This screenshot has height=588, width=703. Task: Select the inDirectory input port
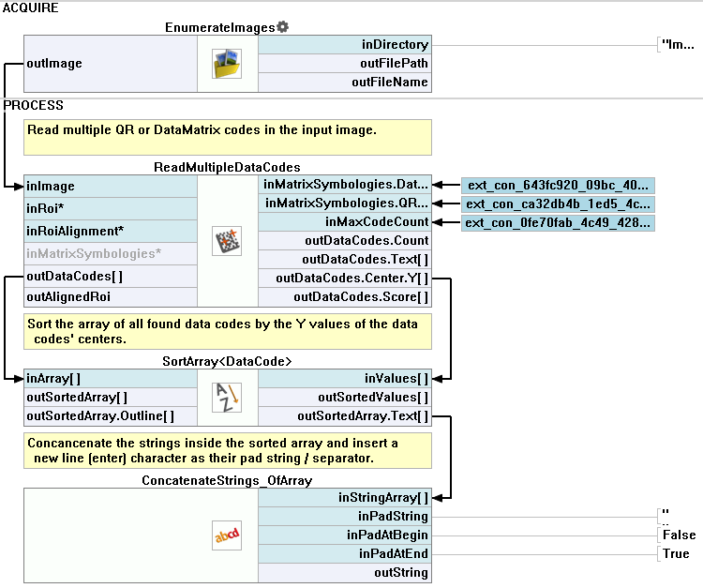(344, 45)
